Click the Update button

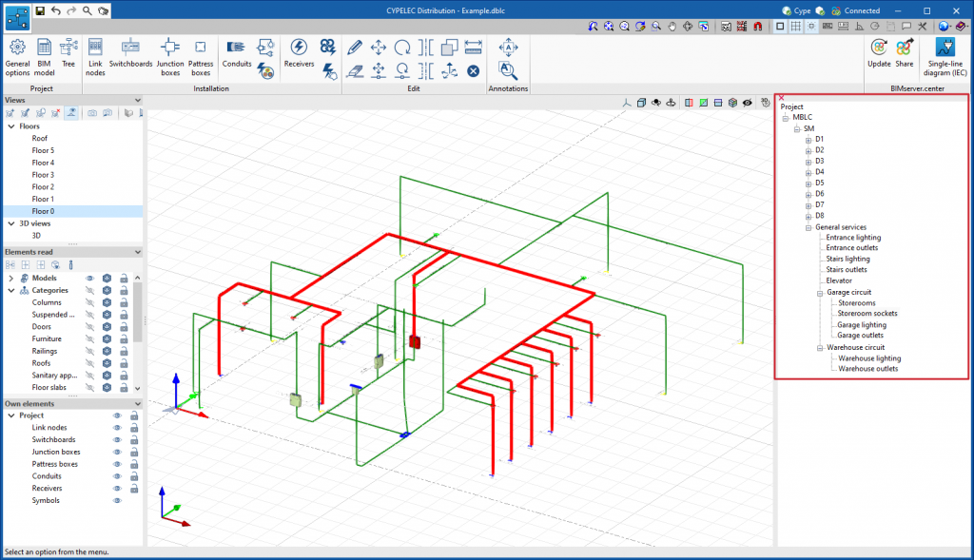879,55
